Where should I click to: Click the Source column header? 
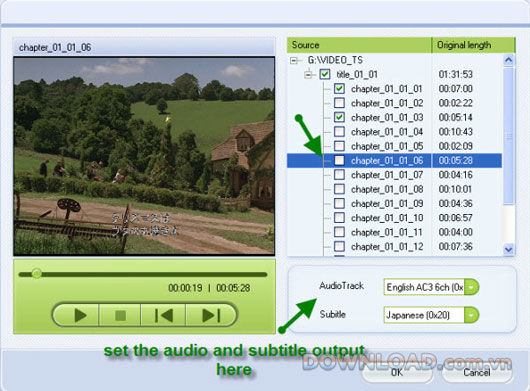(359, 45)
